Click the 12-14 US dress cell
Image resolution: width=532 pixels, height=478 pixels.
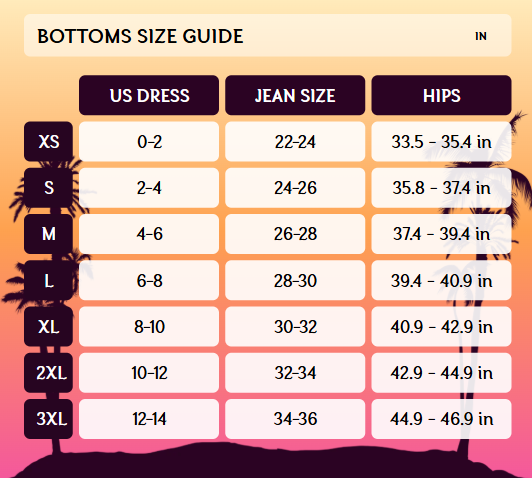pos(149,419)
